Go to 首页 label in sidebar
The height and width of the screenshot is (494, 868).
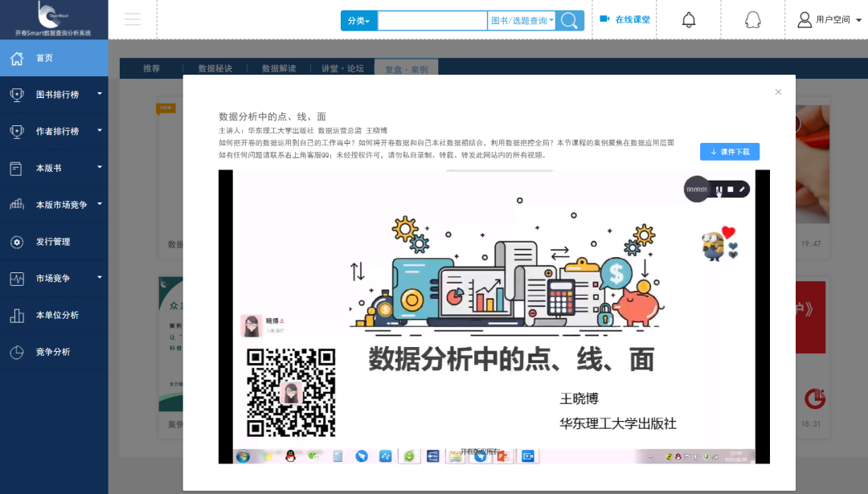tap(44, 58)
